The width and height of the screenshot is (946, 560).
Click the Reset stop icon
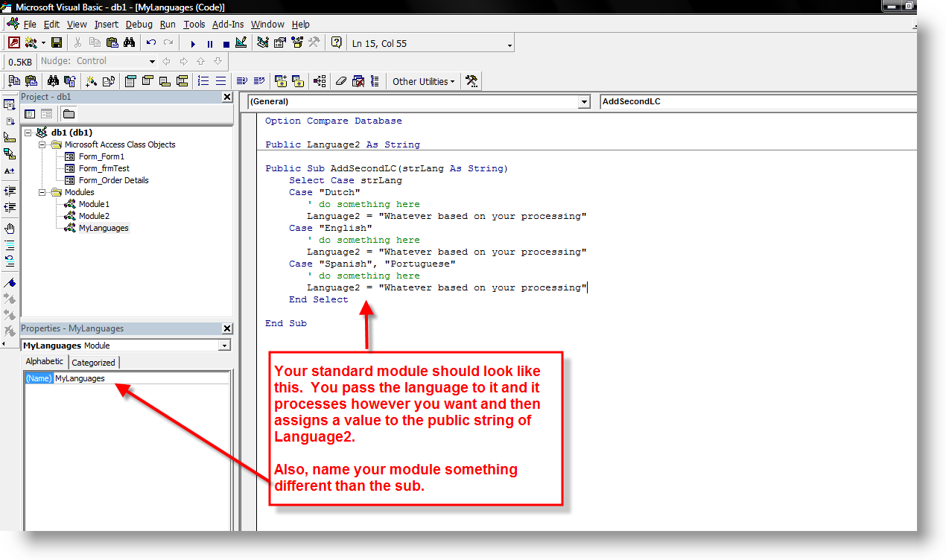pos(225,43)
